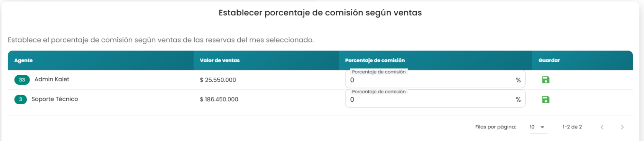Save commission for Soporte Técnico row
The width and height of the screenshot is (644, 141).
(545, 99)
